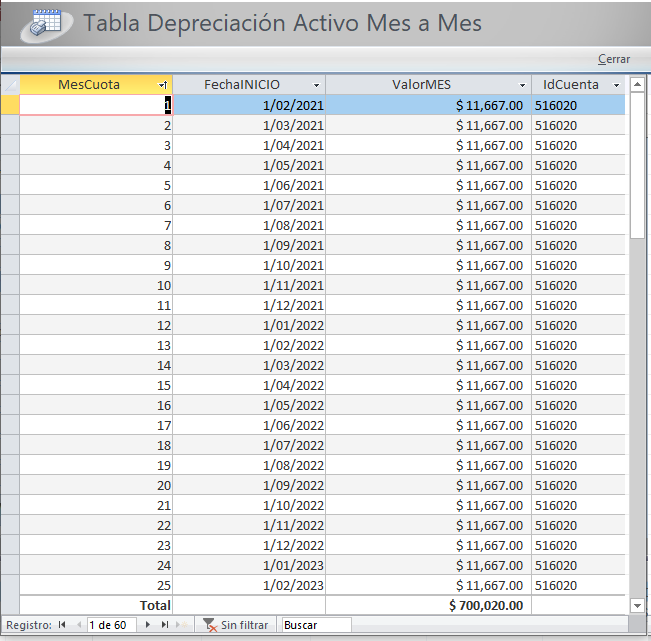Screen dimensions: 651x641
Task: Click the Cerrar button
Action: click(614, 59)
